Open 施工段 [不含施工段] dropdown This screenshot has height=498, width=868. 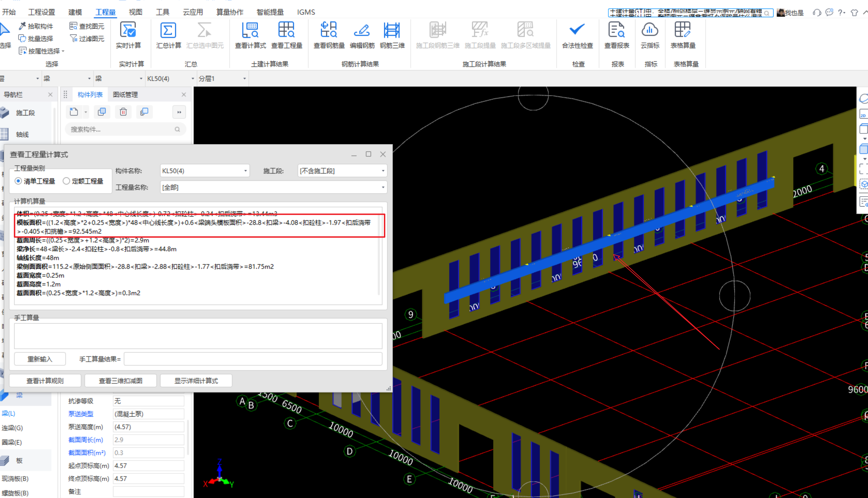click(342, 171)
